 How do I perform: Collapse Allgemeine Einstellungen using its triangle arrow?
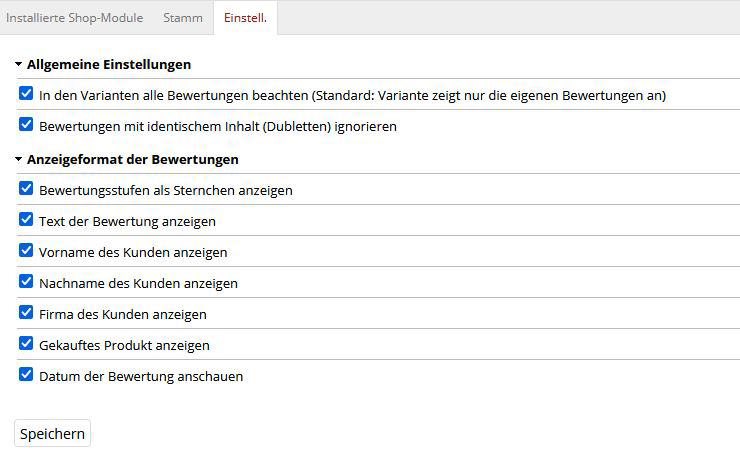tap(19, 64)
